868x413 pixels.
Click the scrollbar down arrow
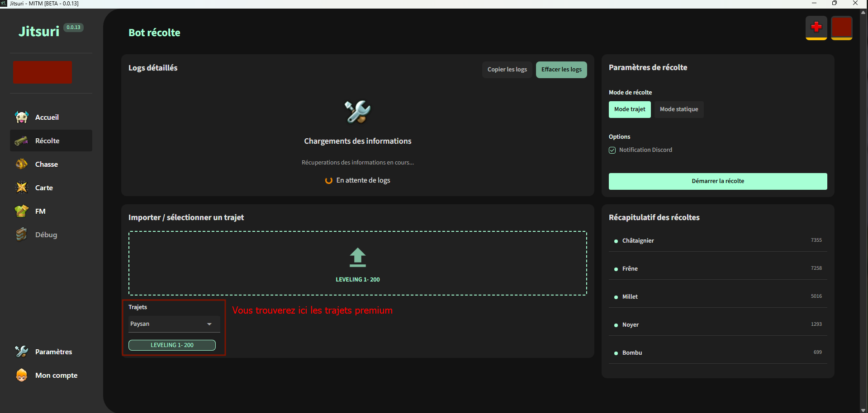[863, 410]
